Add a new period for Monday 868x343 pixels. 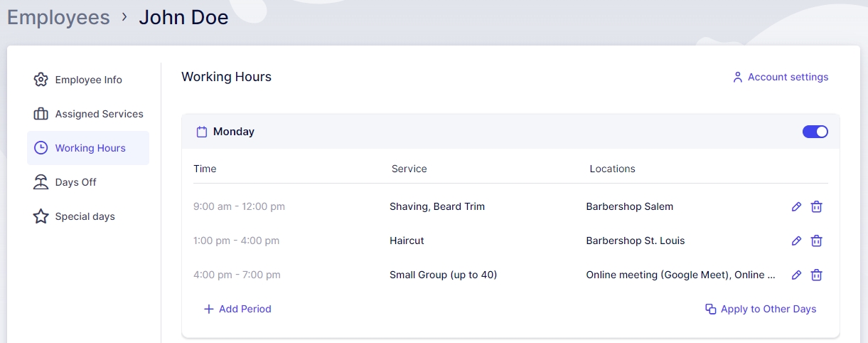(x=237, y=309)
